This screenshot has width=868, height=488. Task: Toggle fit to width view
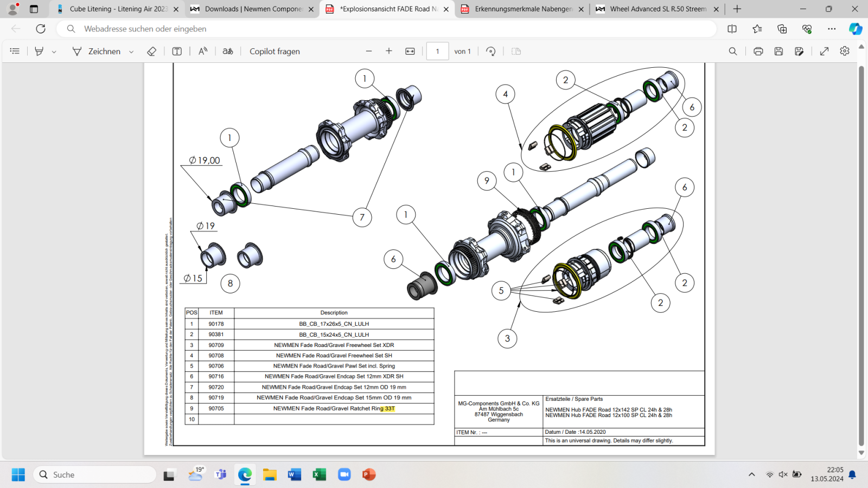pyautogui.click(x=410, y=51)
